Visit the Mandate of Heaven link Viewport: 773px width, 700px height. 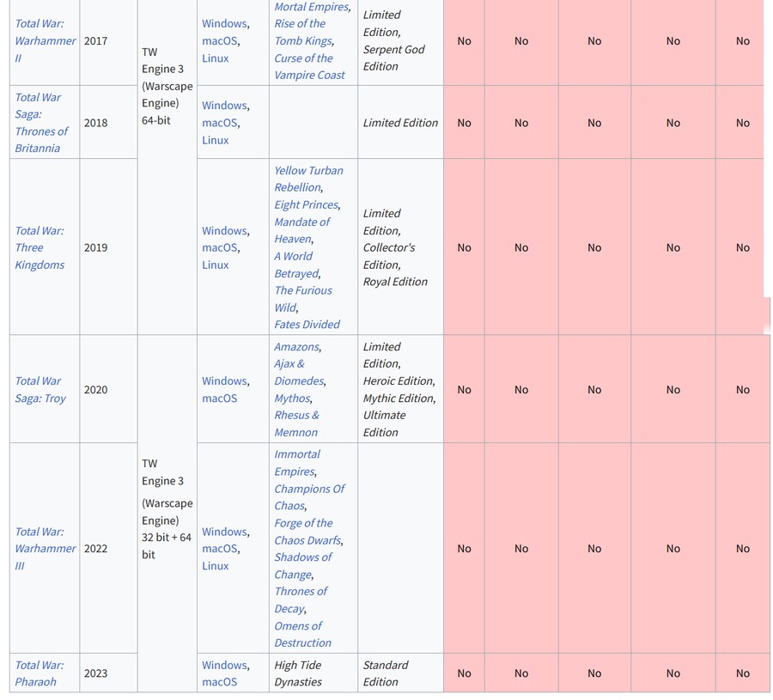[x=301, y=230]
